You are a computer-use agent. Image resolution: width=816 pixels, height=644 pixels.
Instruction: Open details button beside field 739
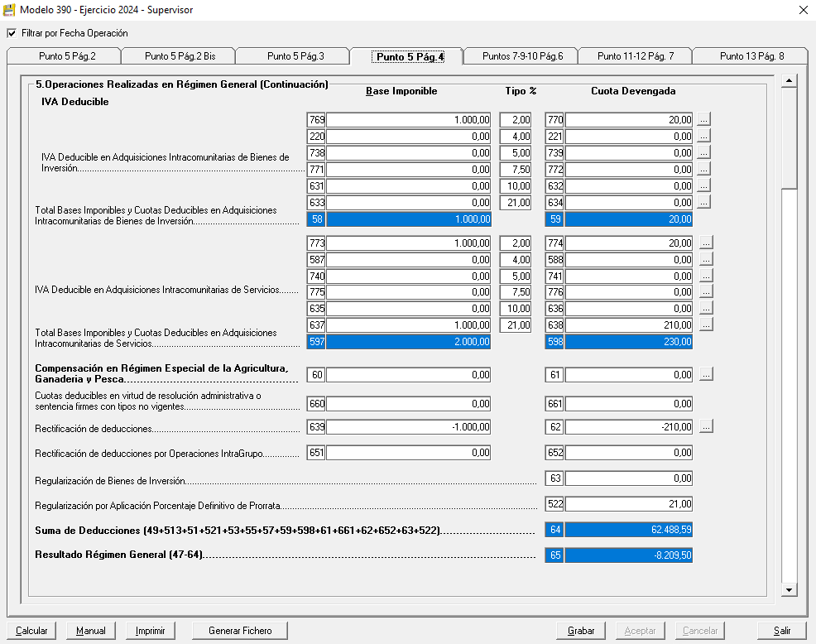pyautogui.click(x=703, y=152)
